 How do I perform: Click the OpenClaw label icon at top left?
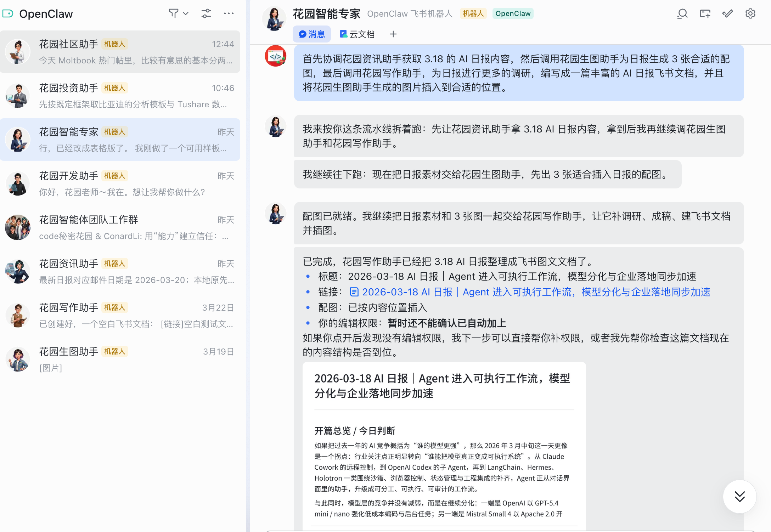point(8,14)
